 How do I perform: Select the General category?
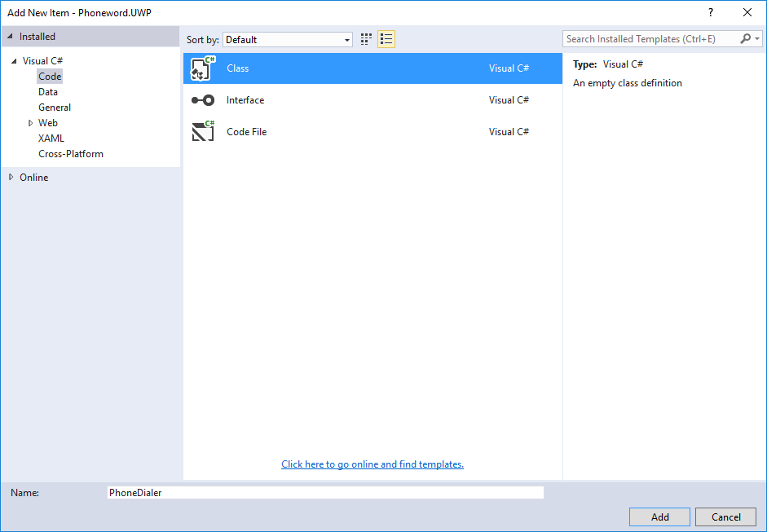55,108
